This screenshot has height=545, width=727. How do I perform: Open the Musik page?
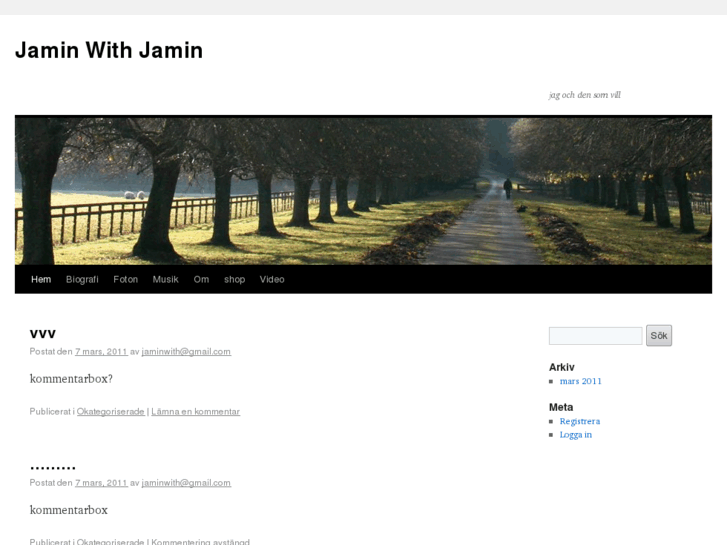coord(166,279)
